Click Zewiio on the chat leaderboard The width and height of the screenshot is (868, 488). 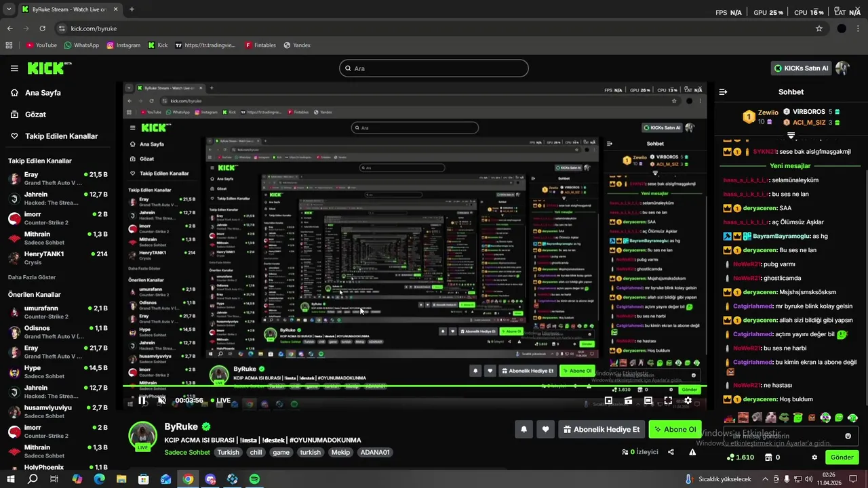coord(768,113)
